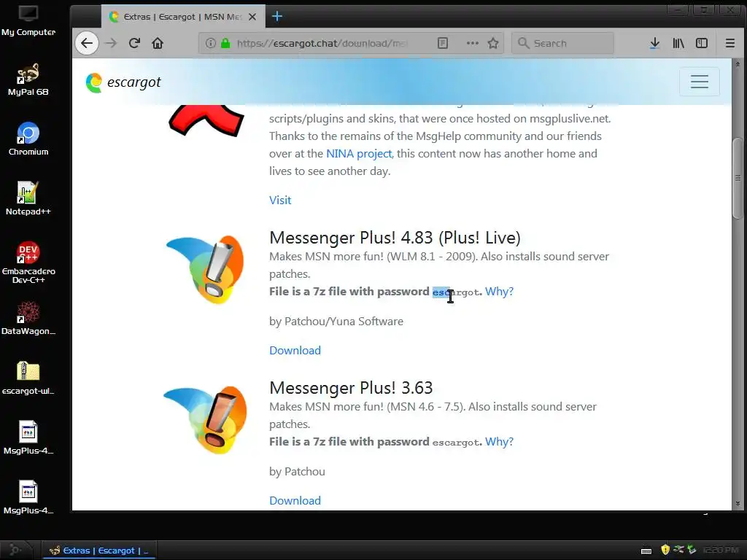Screen dimensions: 747x560
Task: Select second MsgPlus-4 installer icon
Action: (x=28, y=497)
